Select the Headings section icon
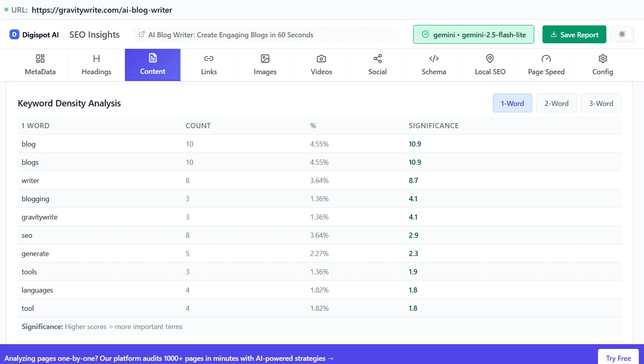Viewport: 644px width, 364px height. 96,58
